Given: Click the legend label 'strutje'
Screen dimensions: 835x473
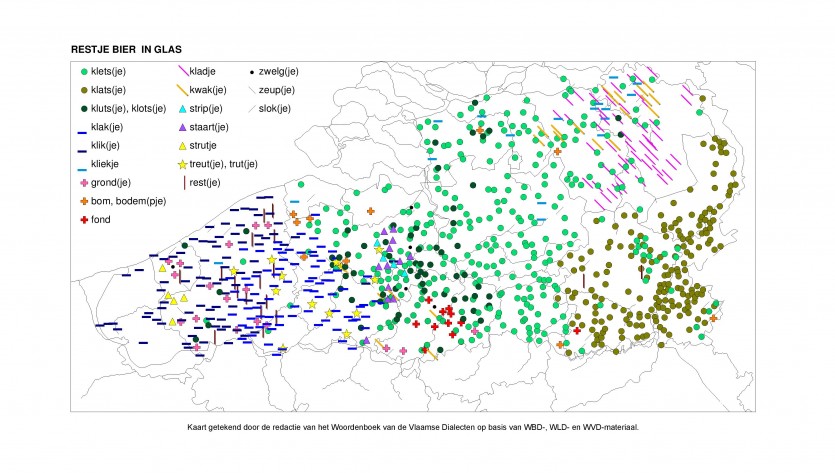Looking at the screenshot, I should click(x=203, y=145).
